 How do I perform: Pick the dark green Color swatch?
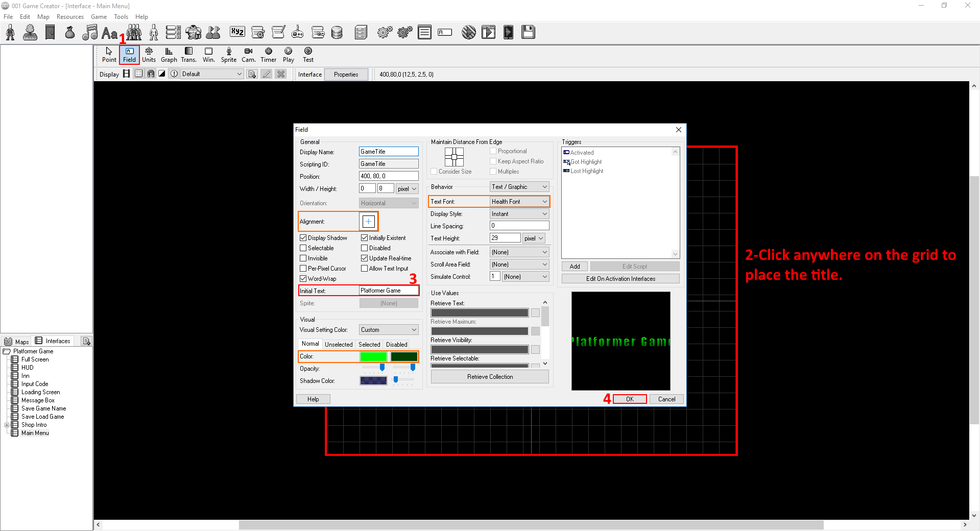click(x=404, y=356)
